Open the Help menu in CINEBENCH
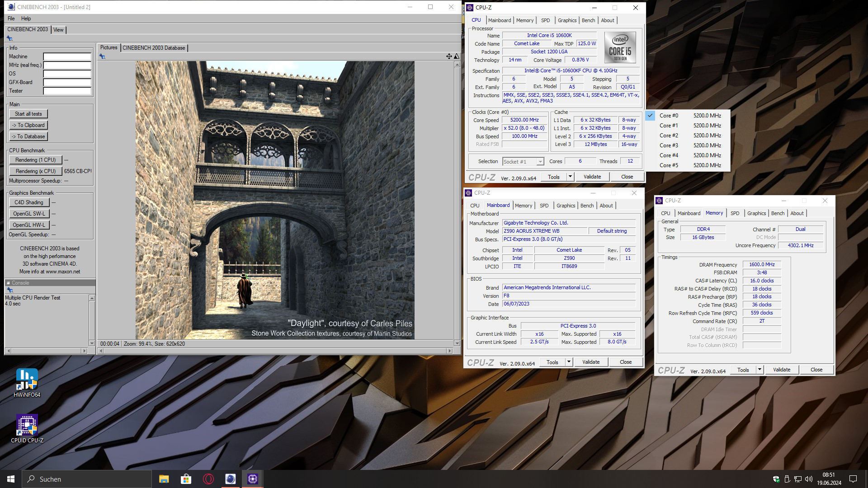Screen dimensions: 868x488 26,19
